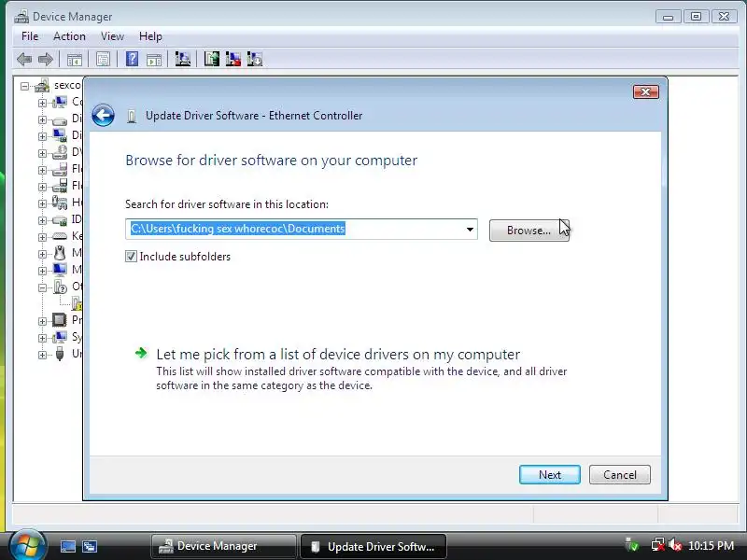Select the Processors chip icon in the tree
Viewport: 747px width, 560px height.
coord(60,320)
